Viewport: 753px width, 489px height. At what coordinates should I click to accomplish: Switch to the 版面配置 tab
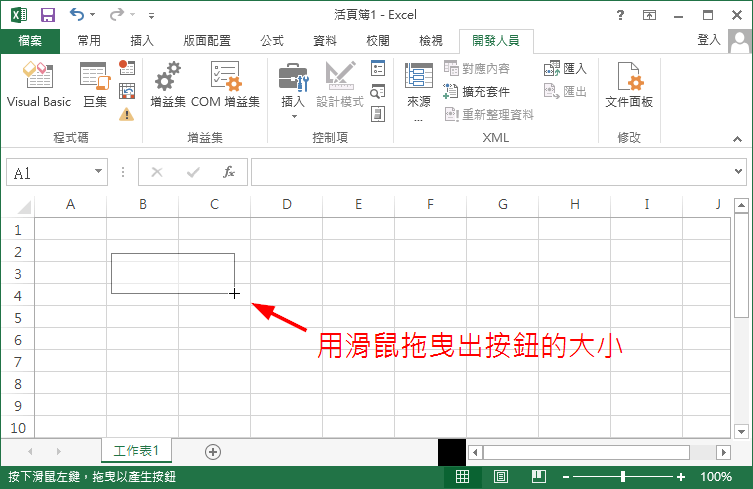(207, 41)
